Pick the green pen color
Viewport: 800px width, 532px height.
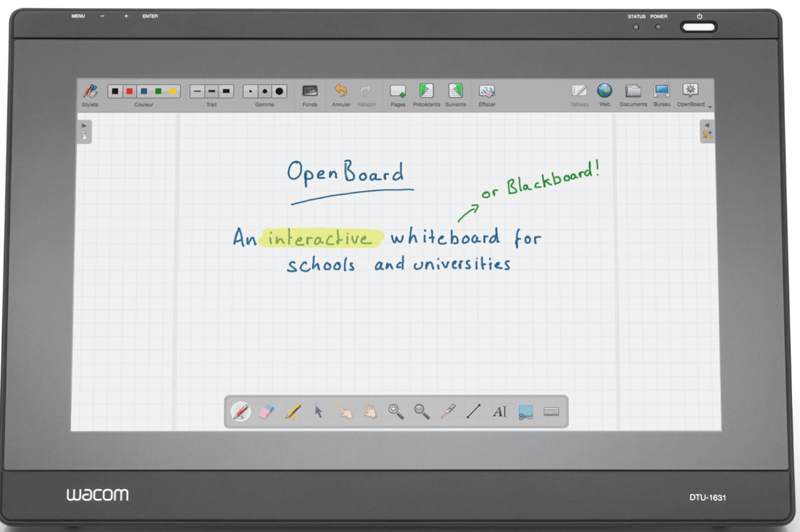point(158,92)
